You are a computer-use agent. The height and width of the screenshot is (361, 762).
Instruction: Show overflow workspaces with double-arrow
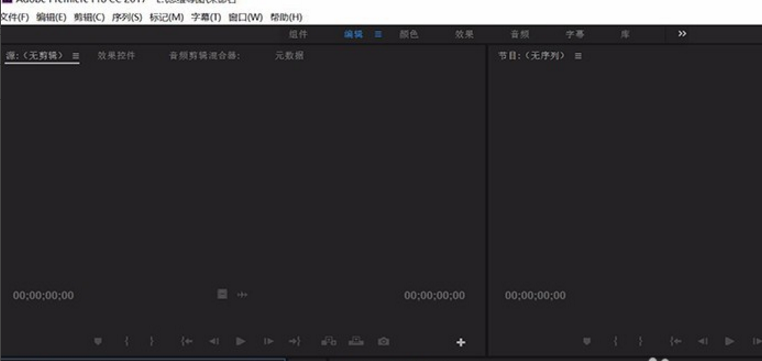tap(682, 34)
